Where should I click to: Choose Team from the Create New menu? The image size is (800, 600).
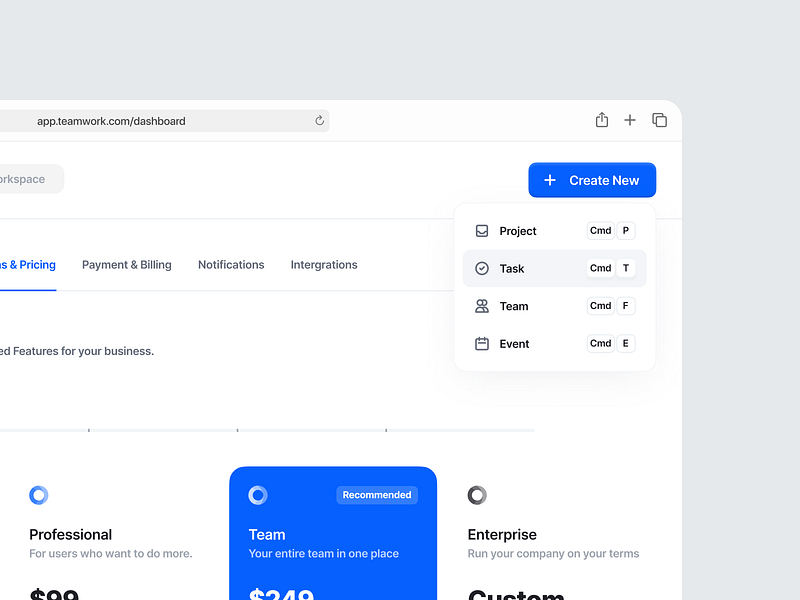pos(555,306)
